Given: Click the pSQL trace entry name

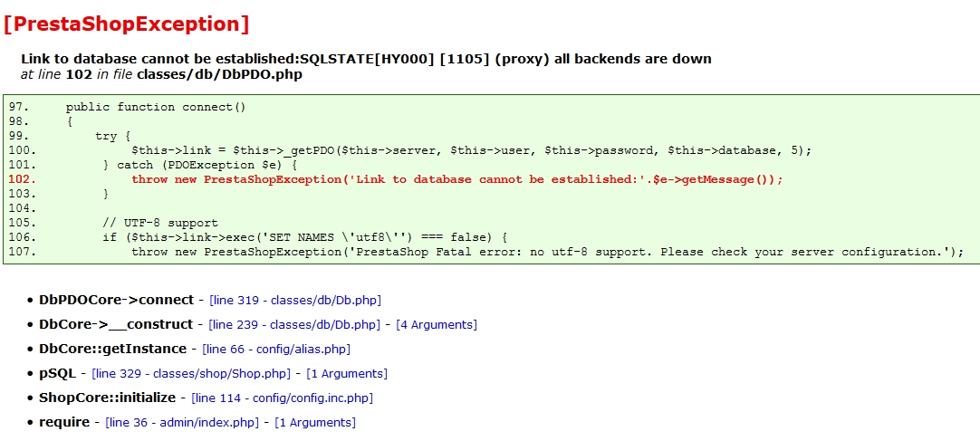Looking at the screenshot, I should coord(57,374).
